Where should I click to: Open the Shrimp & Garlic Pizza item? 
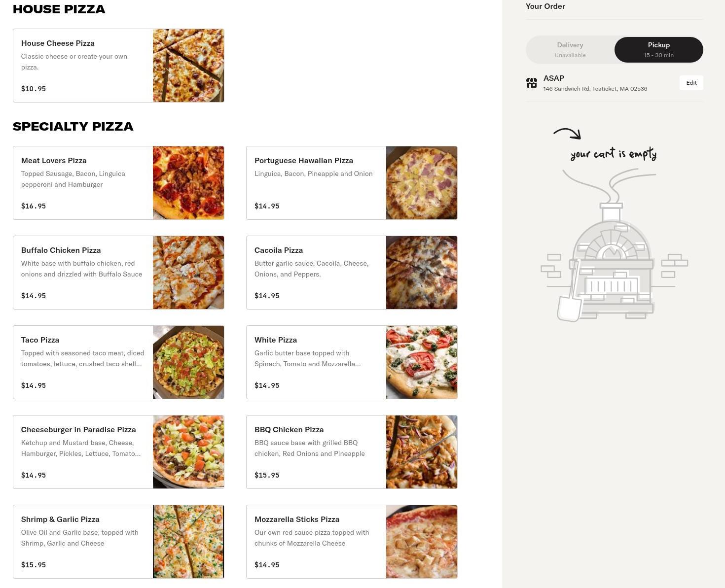point(118,542)
